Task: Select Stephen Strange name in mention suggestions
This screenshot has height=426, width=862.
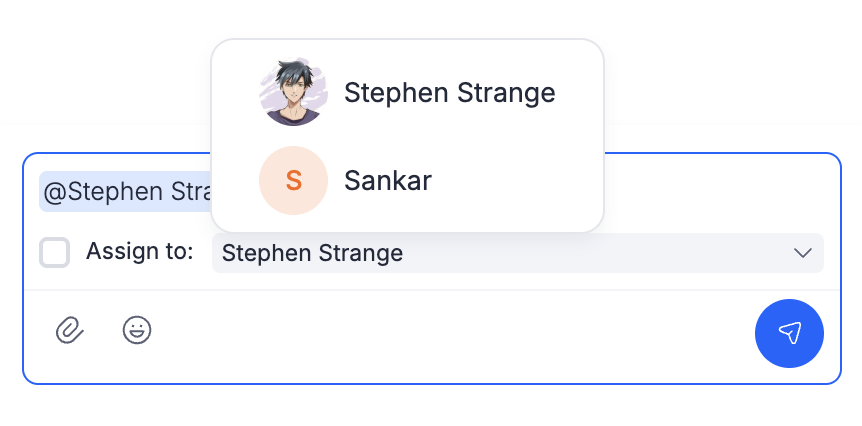Action: (449, 93)
